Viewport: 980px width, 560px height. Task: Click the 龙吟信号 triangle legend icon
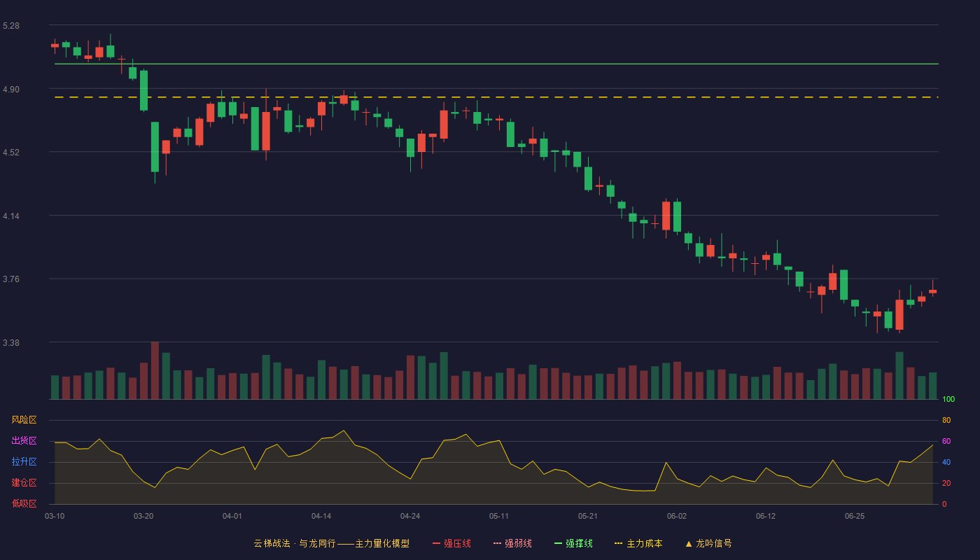point(689,543)
